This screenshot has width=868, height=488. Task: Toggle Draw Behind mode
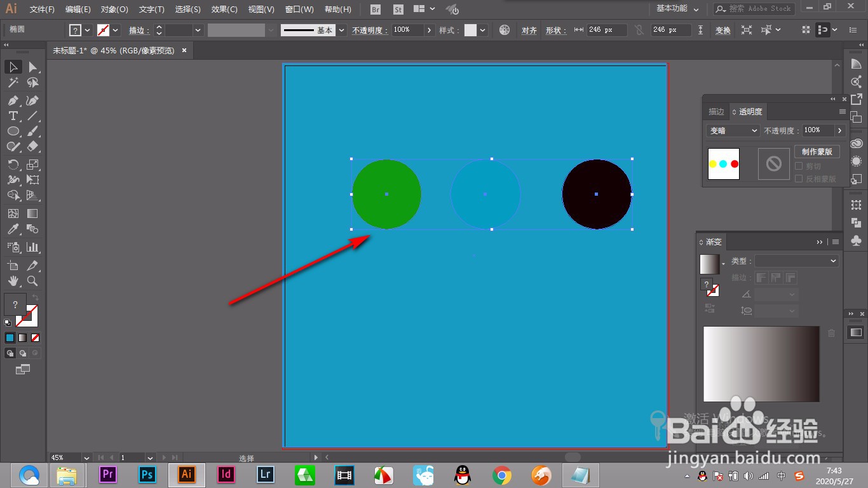pyautogui.click(x=23, y=353)
